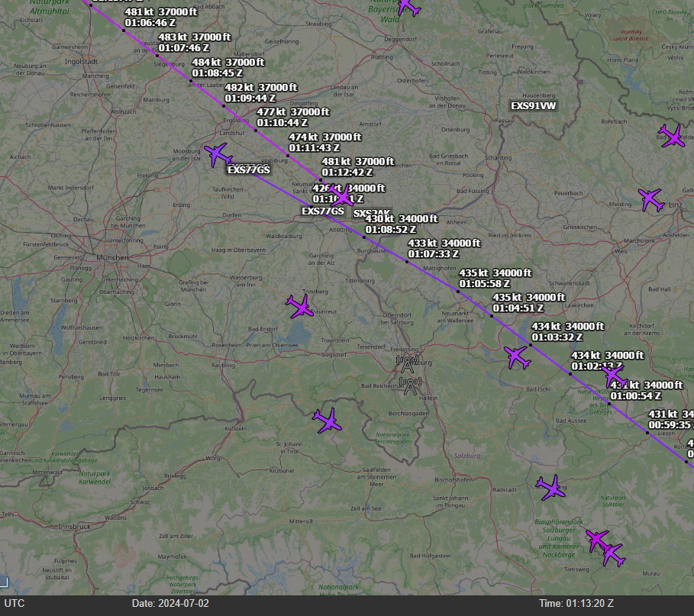Screen dimensions: 694x616
Task: Select the aircraft icon near Radstadt
Action: pyautogui.click(x=550, y=487)
